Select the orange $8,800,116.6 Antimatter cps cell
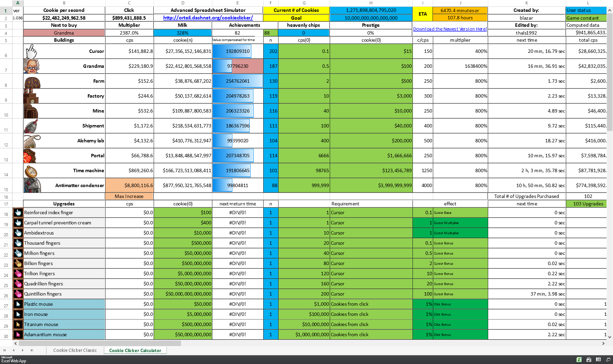The height and width of the screenshot is (364, 613). (129, 185)
